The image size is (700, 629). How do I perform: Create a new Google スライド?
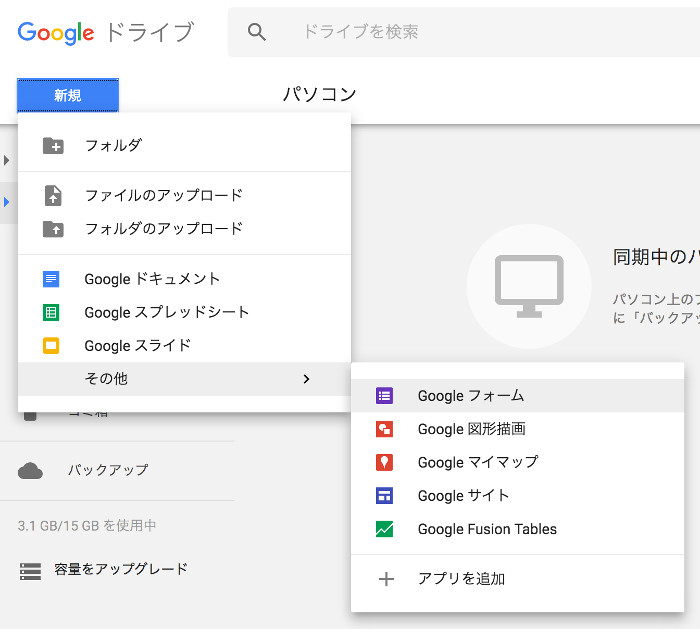(184, 346)
